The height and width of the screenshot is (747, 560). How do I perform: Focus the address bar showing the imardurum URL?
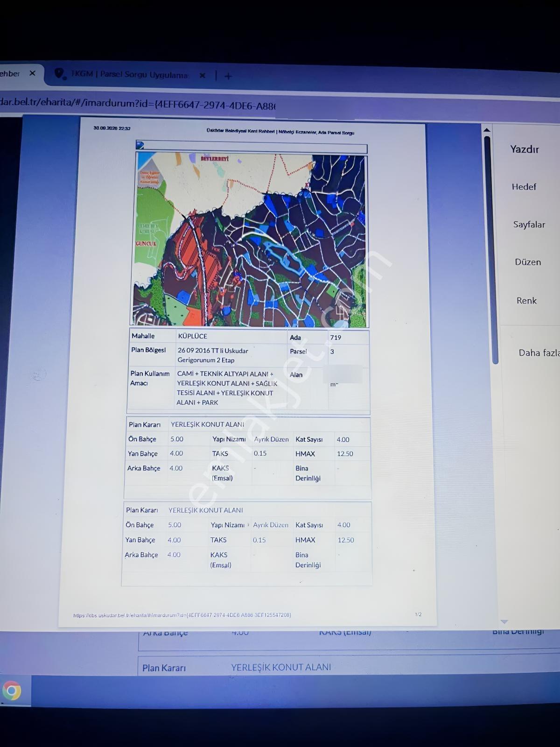138,104
